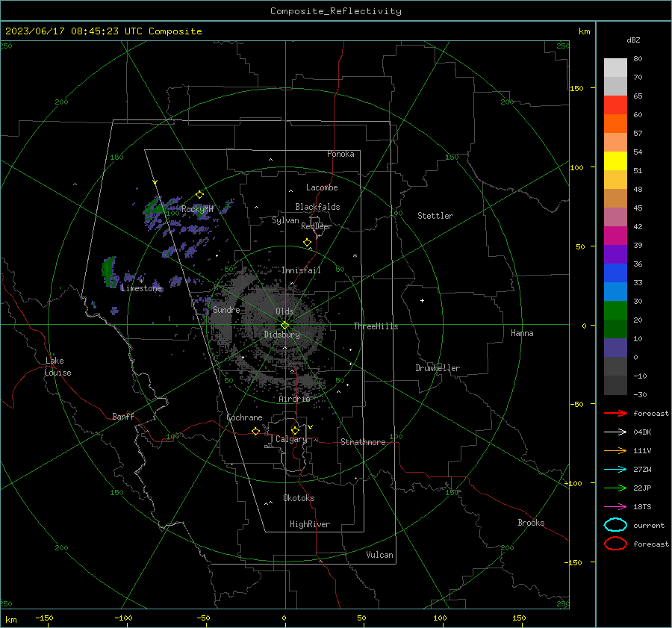
Task: Click the white asterisk marker east of Innisfail
Action: [355, 256]
